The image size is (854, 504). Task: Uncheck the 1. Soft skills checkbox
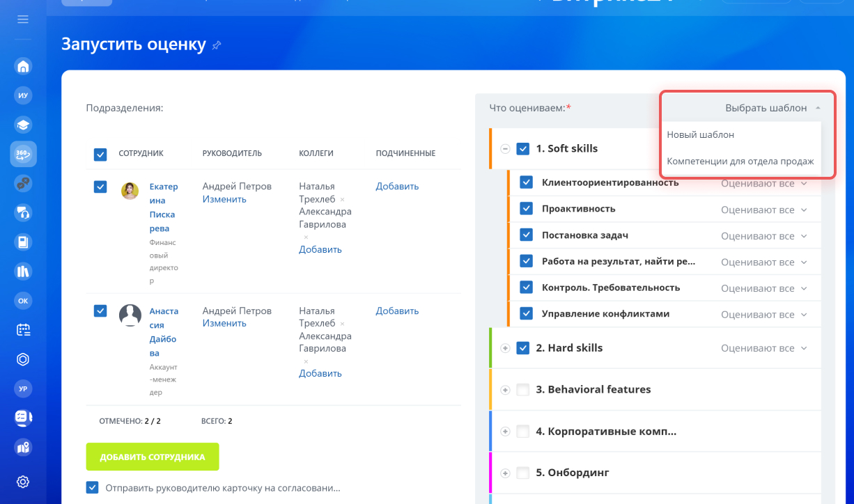pyautogui.click(x=523, y=148)
